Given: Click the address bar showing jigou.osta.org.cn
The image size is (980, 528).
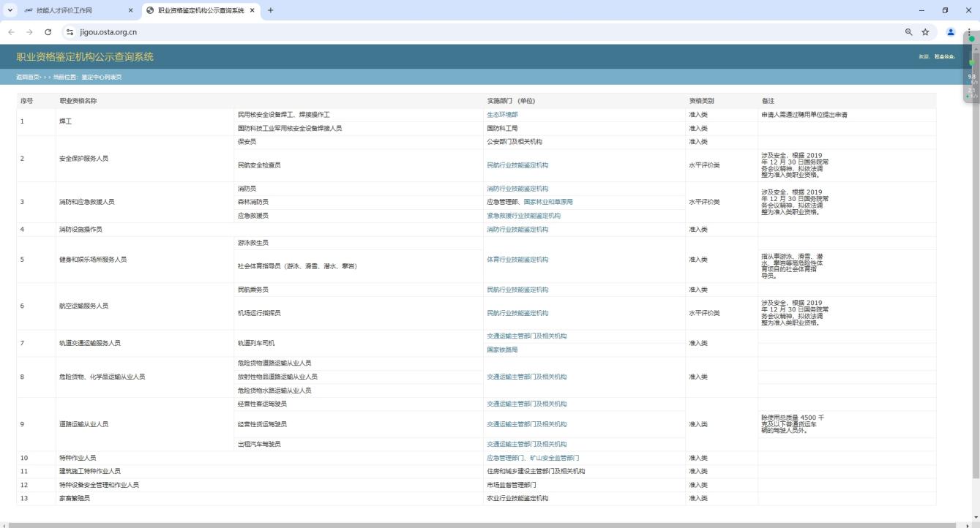Looking at the screenshot, I should click(439, 32).
